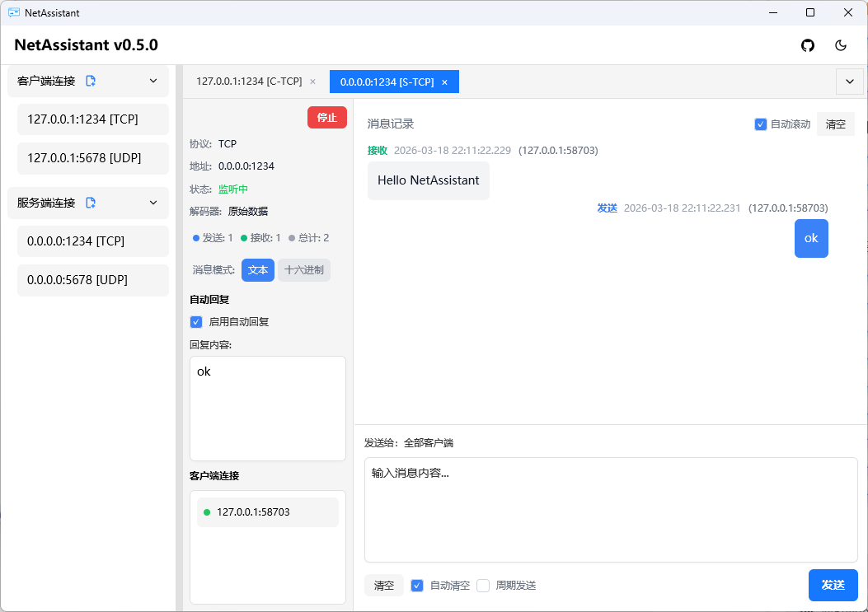Image resolution: width=868 pixels, height=612 pixels.
Task: Add new server connection (服务端连接) icon
Action: (91, 203)
